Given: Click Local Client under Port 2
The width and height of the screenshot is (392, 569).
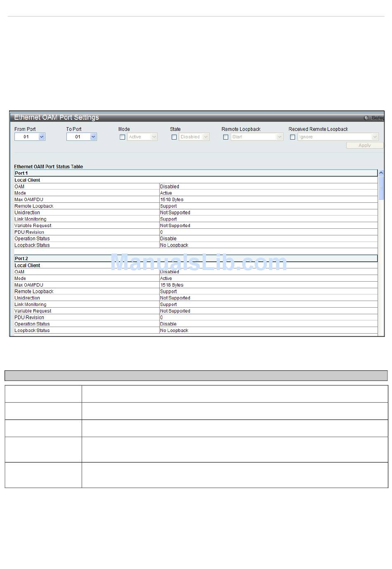Looking at the screenshot, I should click(27, 266).
